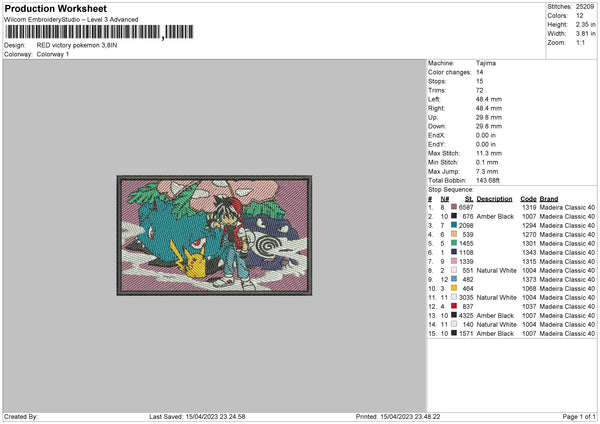600x424 pixels.
Task: Click the embroidered Pokemon design preview
Action: click(214, 235)
